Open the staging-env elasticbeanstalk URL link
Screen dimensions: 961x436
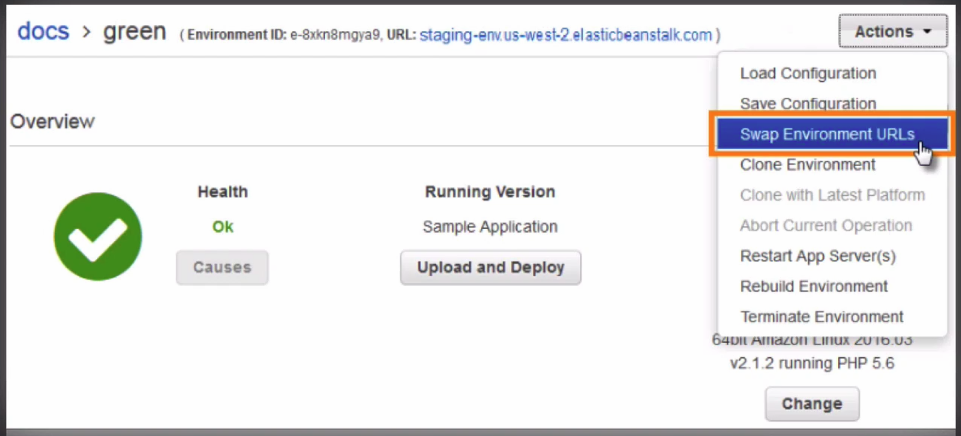[x=565, y=35]
